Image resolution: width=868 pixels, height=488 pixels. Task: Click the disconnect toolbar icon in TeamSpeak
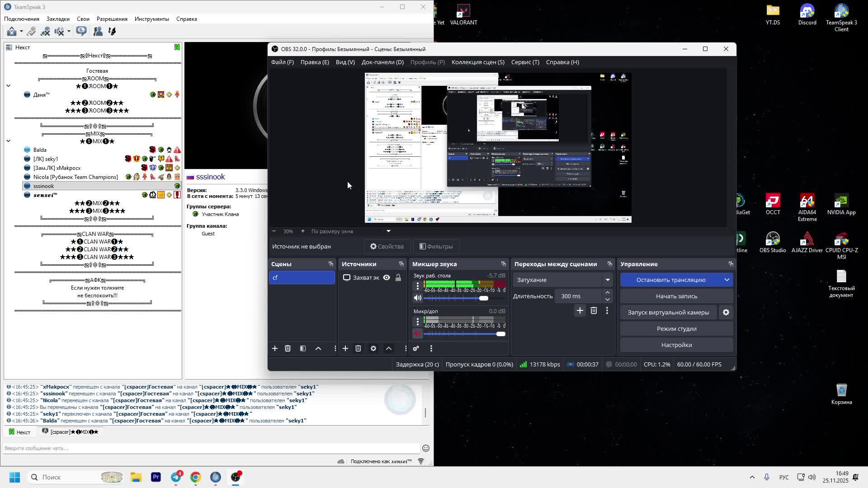pyautogui.click(x=31, y=31)
